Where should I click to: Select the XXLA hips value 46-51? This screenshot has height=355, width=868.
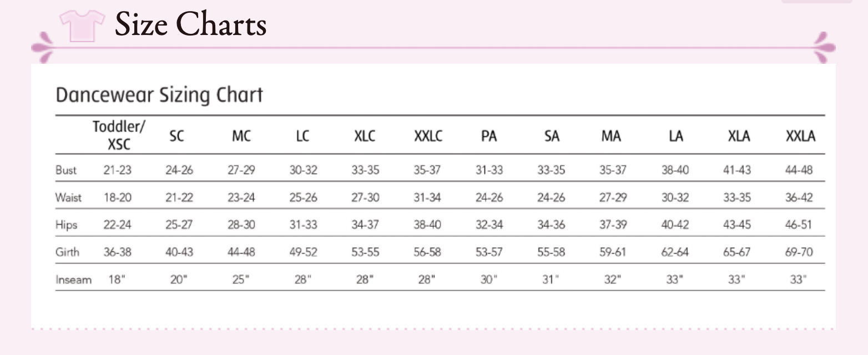pos(799,225)
